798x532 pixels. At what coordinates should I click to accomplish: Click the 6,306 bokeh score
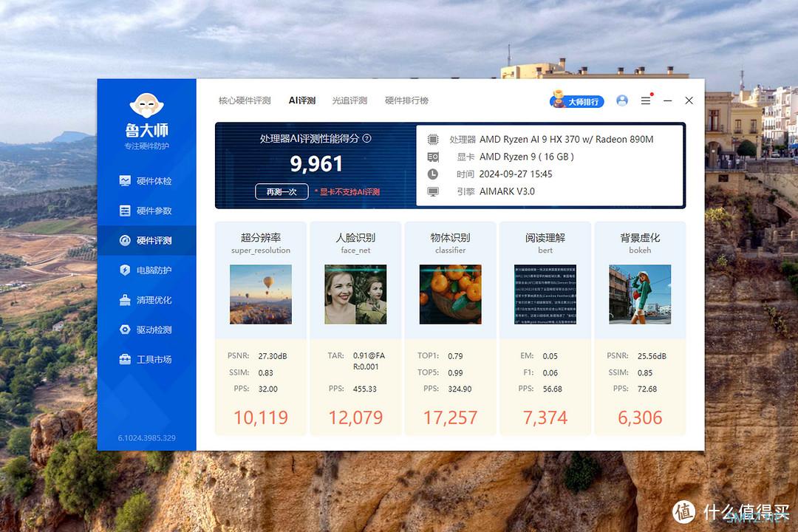(x=640, y=418)
